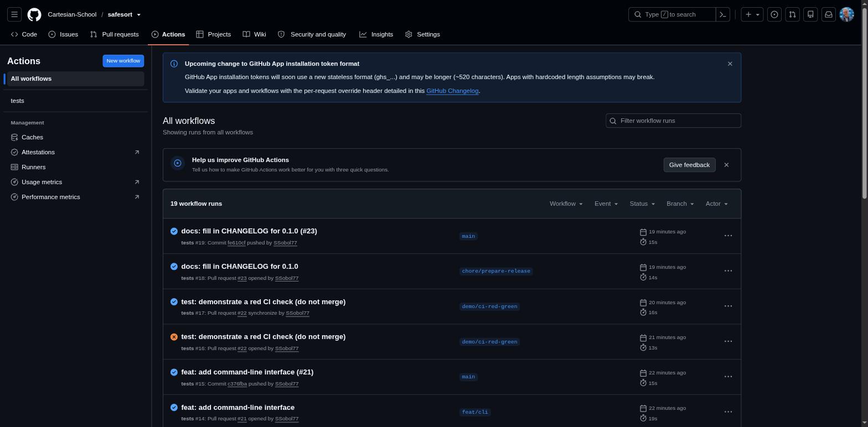Open options menu for run #18
Image resolution: width=868 pixels, height=427 pixels.
(728, 271)
